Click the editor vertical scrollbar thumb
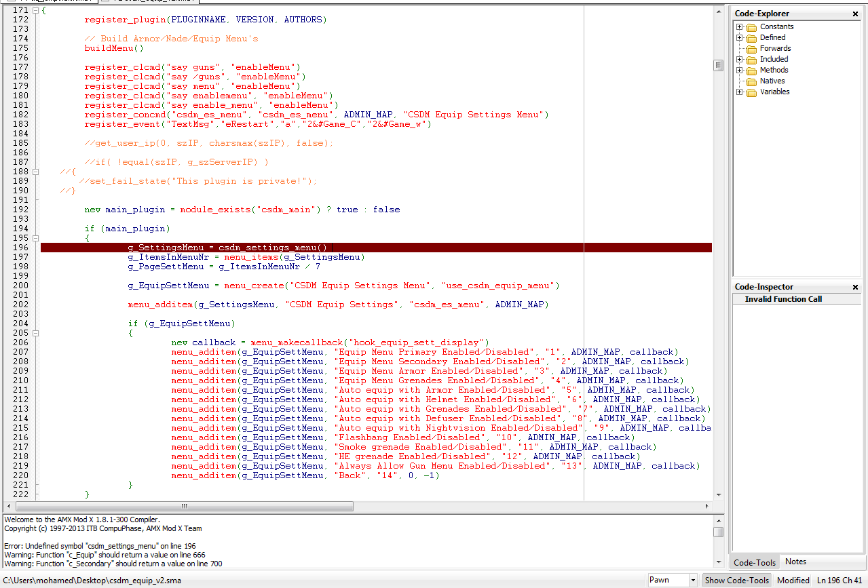Viewport: 868px width, 588px height. pos(718,65)
